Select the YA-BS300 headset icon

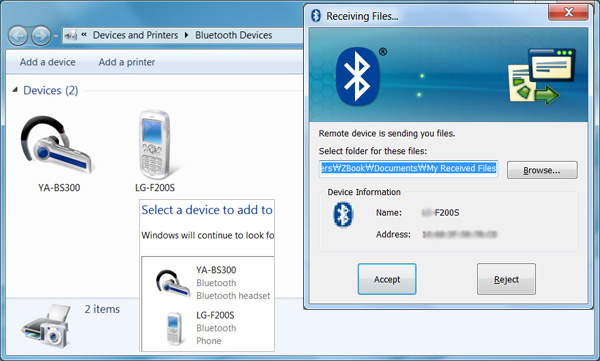[57, 145]
